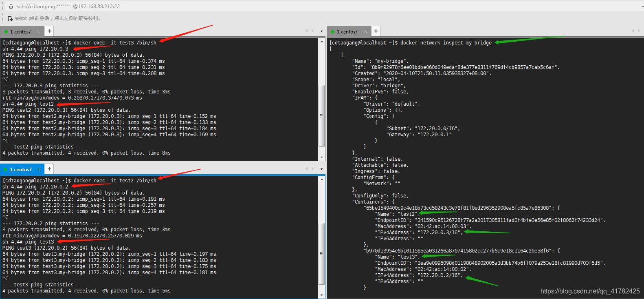Viewport: 644px width, 299px height.
Task: Click the '"Gateway": "172.20.0.1"' line
Action: 419,135
